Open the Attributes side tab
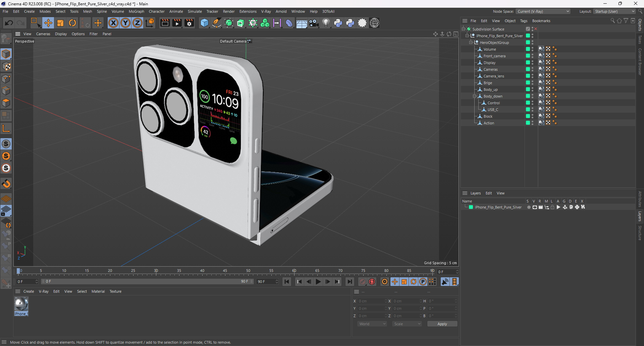644x346 pixels. [x=640, y=199]
